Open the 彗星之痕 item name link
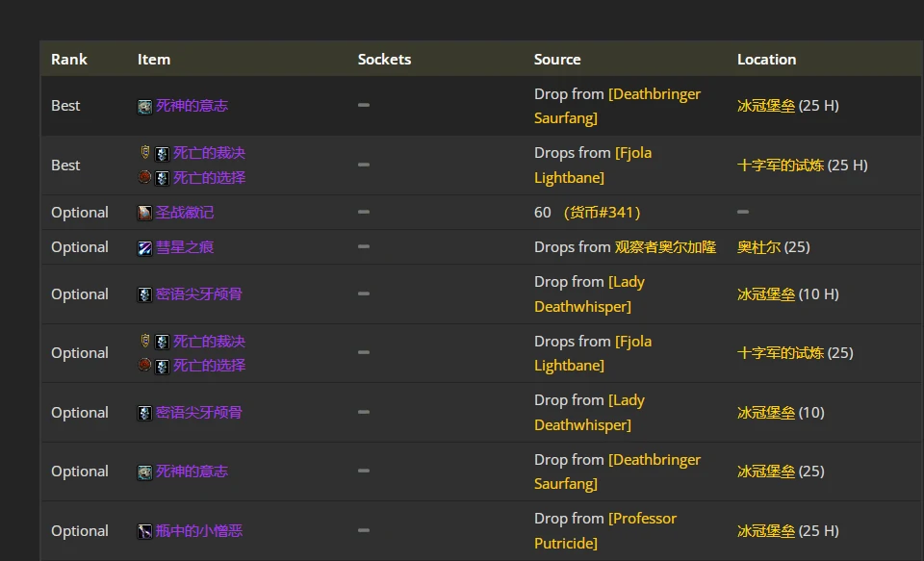This screenshot has height=561, width=924. 185,247
